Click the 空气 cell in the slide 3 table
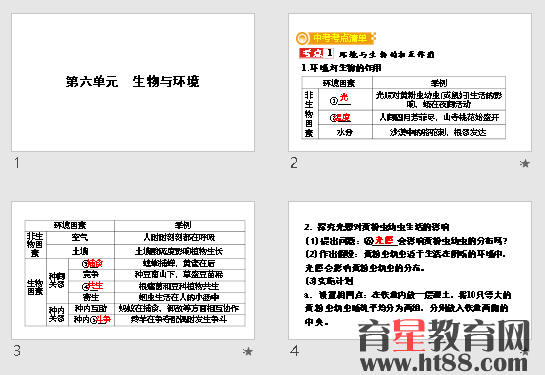The height and width of the screenshot is (375, 545). click(80, 238)
